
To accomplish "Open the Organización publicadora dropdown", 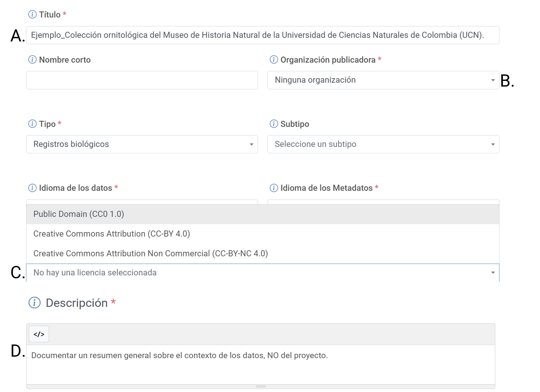I will pyautogui.click(x=383, y=80).
